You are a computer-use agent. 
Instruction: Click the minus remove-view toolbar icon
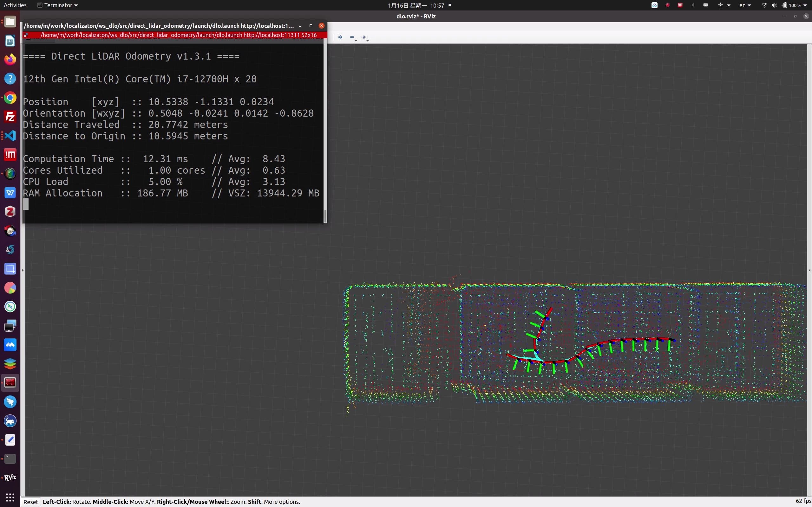tap(352, 37)
